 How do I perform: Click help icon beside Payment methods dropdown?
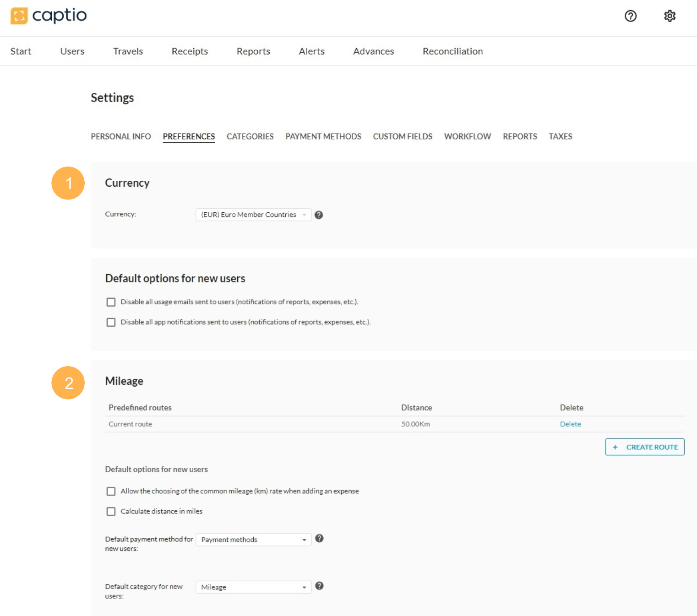pos(319,539)
